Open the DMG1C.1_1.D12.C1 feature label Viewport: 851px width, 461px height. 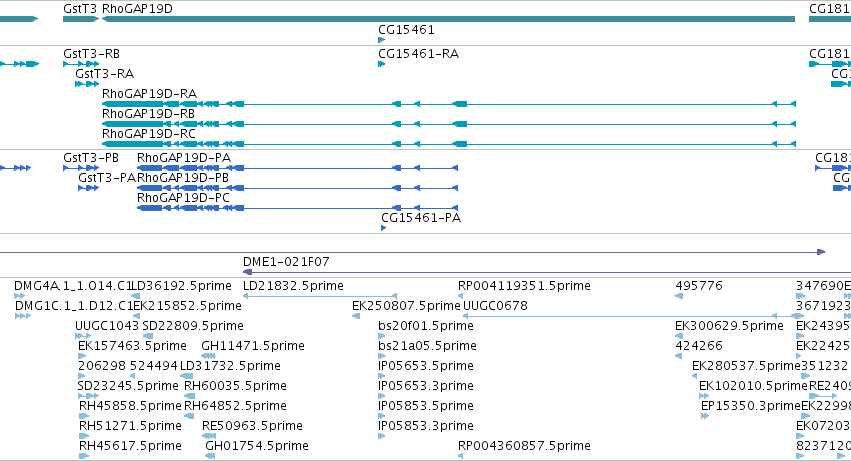74,306
